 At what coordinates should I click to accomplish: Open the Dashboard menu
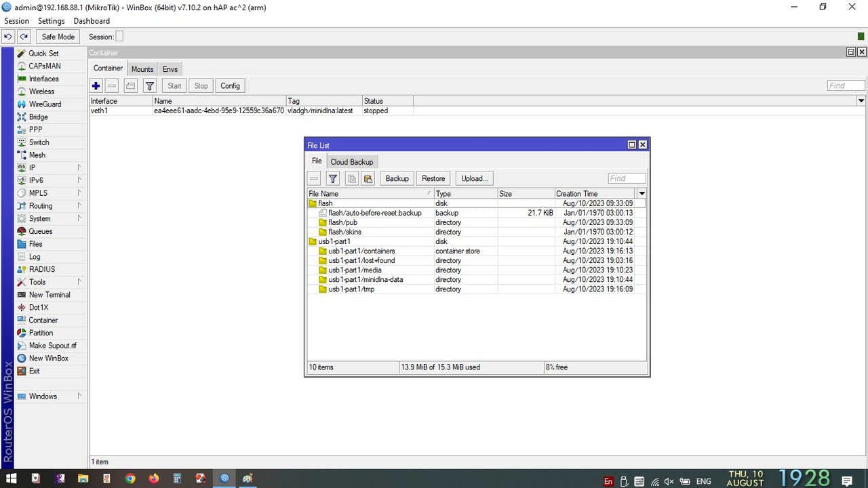click(x=92, y=21)
